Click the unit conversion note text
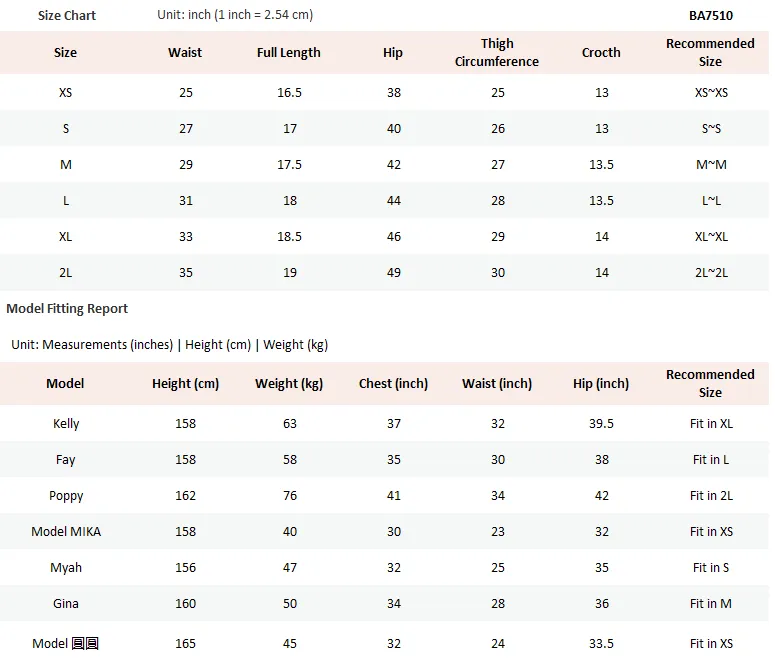Screen dimensions: 775x658 tap(235, 15)
